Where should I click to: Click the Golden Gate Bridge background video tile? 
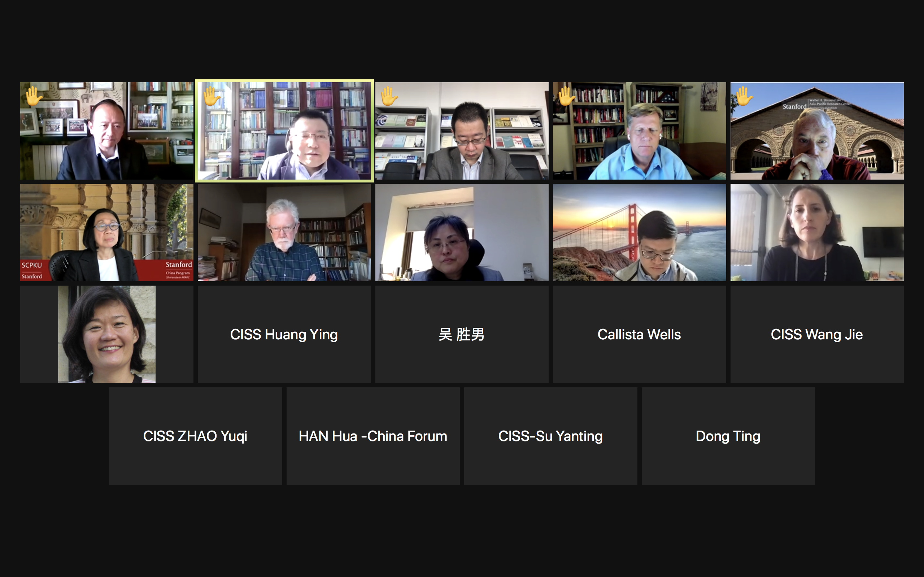point(639,233)
